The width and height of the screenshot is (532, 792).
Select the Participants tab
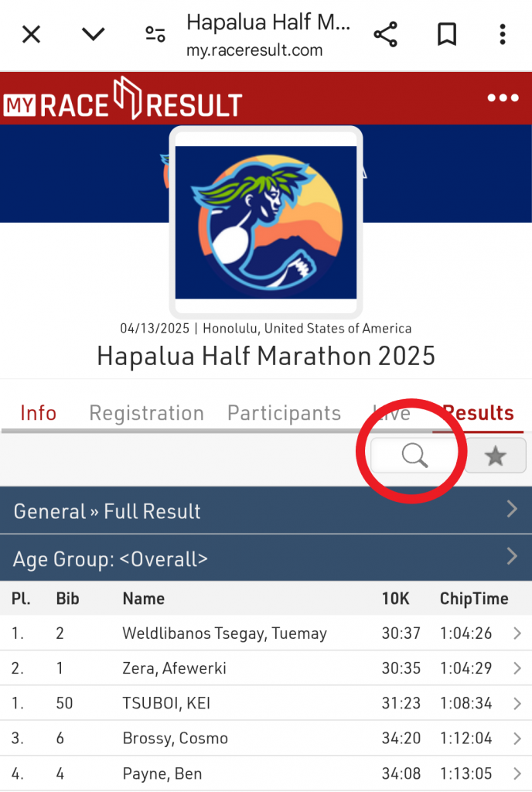coord(284,413)
